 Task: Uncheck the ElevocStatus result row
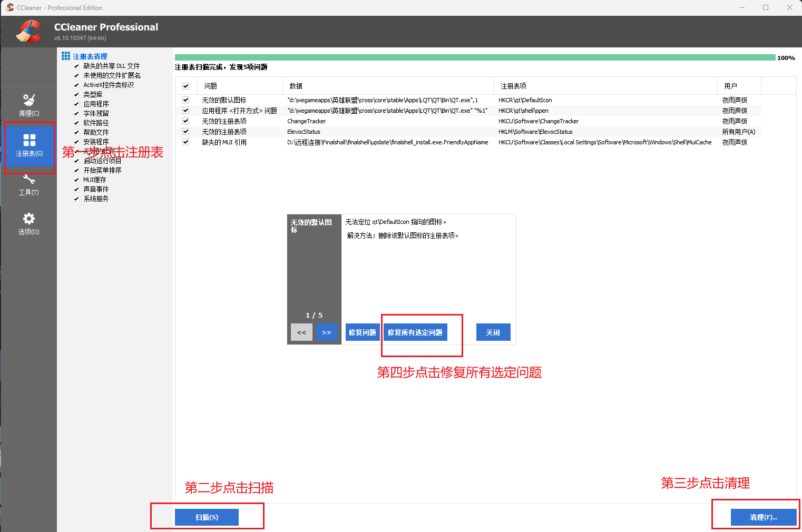pyautogui.click(x=185, y=131)
